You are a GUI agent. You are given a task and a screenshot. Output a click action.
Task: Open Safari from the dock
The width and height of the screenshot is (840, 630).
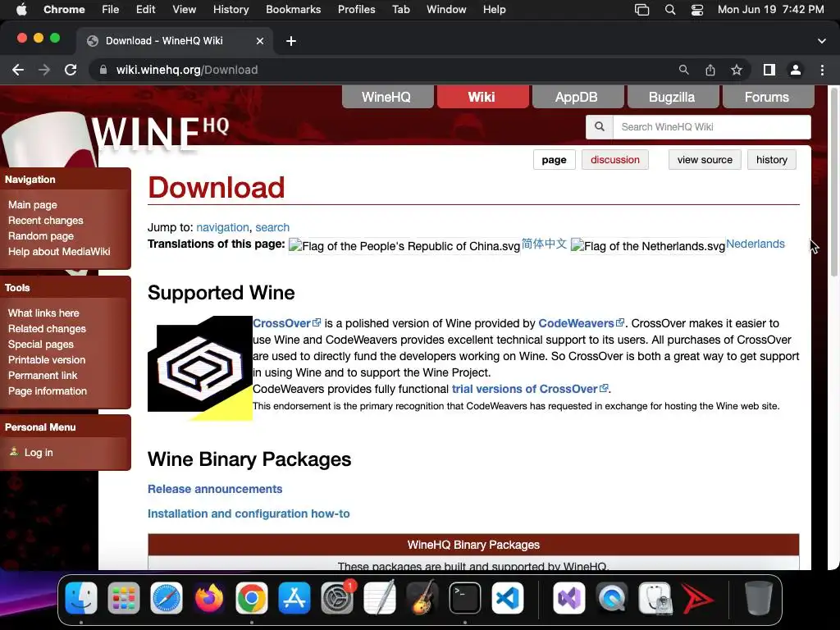167,598
